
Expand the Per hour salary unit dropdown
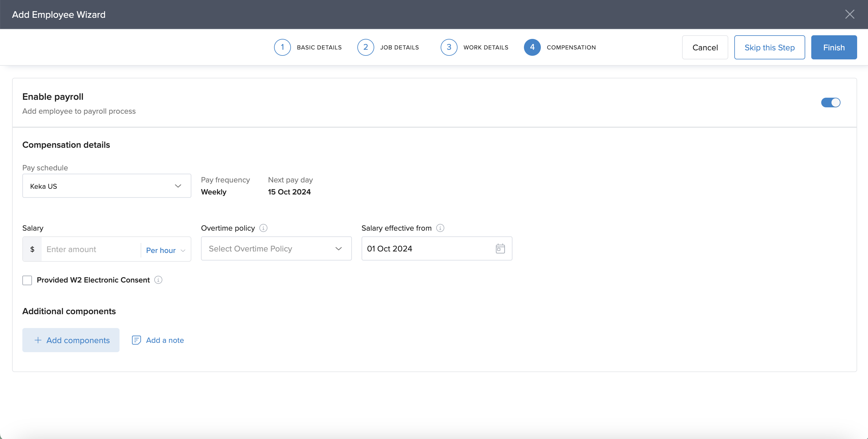tap(165, 250)
